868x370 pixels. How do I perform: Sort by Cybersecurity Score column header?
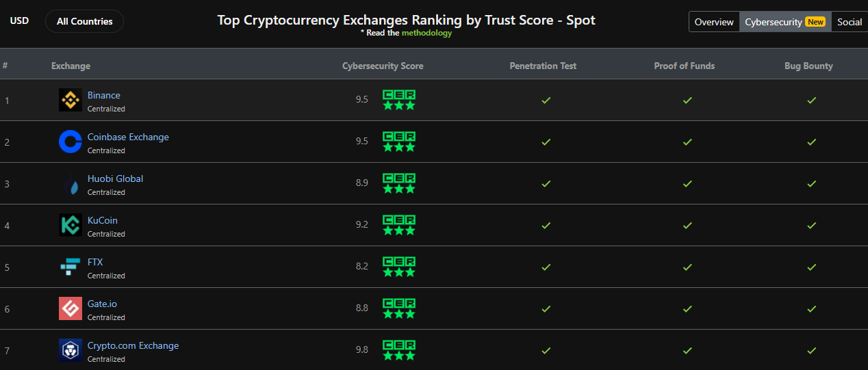[x=383, y=66]
